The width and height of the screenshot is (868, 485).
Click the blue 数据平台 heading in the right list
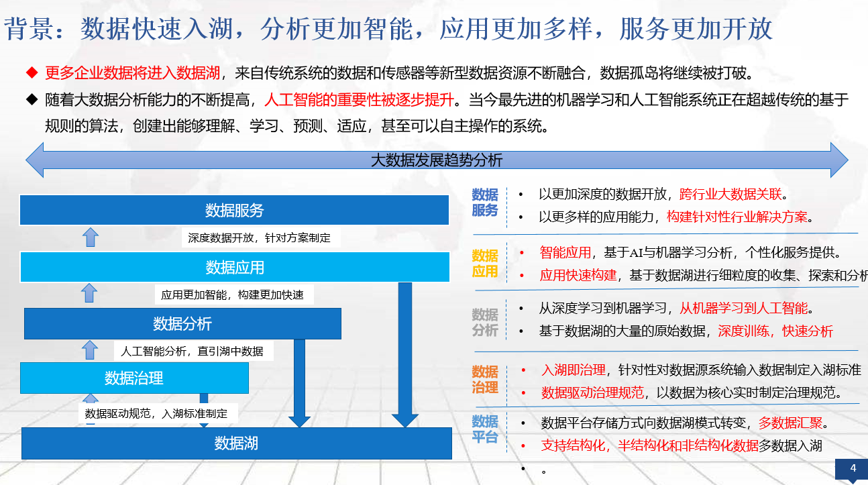[485, 429]
